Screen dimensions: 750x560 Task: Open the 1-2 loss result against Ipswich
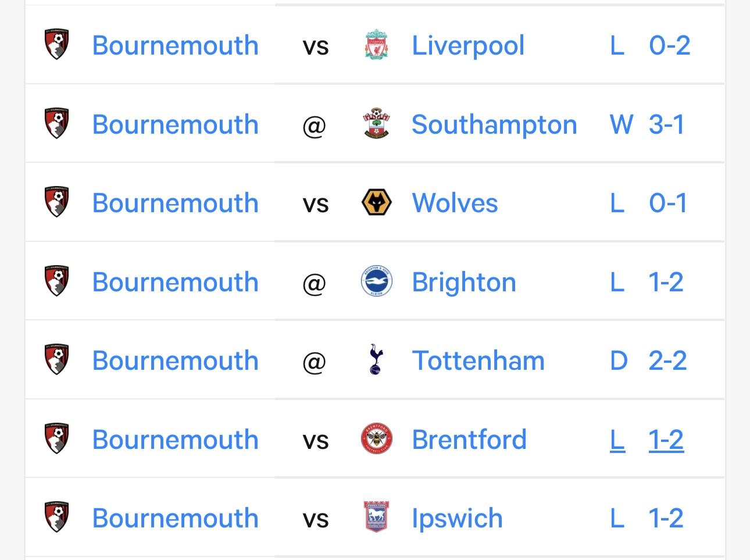pos(666,518)
